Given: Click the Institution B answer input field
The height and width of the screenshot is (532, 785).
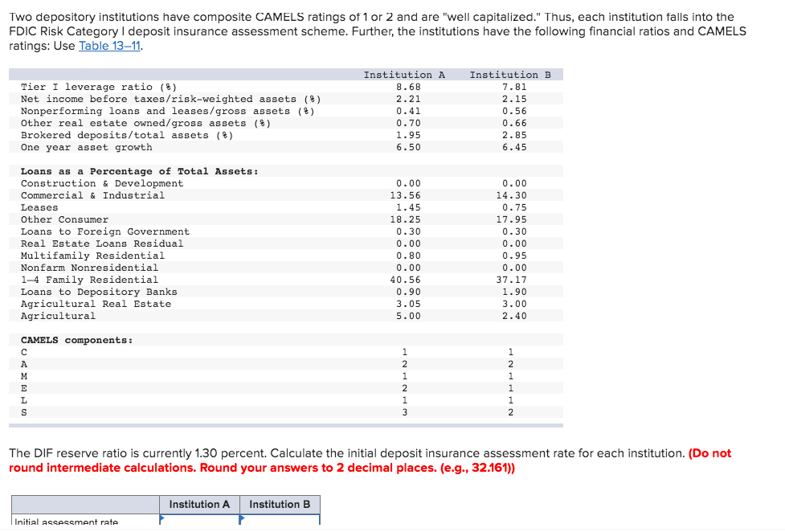Looking at the screenshot, I should pos(279,522).
